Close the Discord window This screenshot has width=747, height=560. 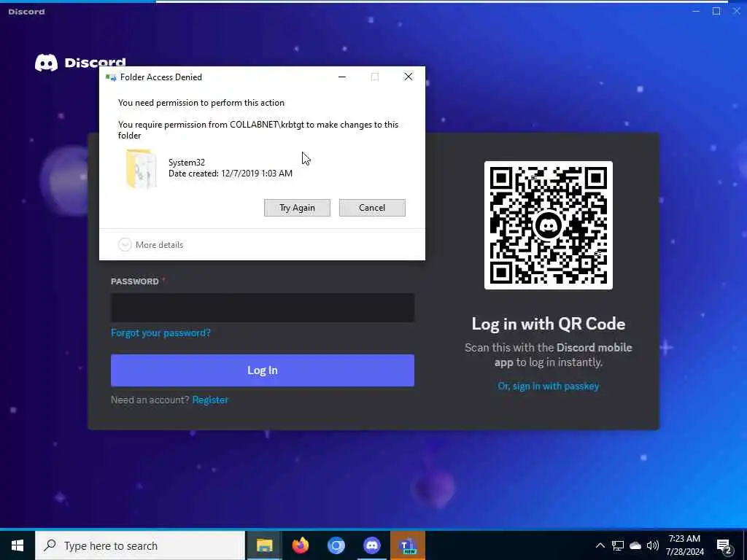click(x=736, y=11)
